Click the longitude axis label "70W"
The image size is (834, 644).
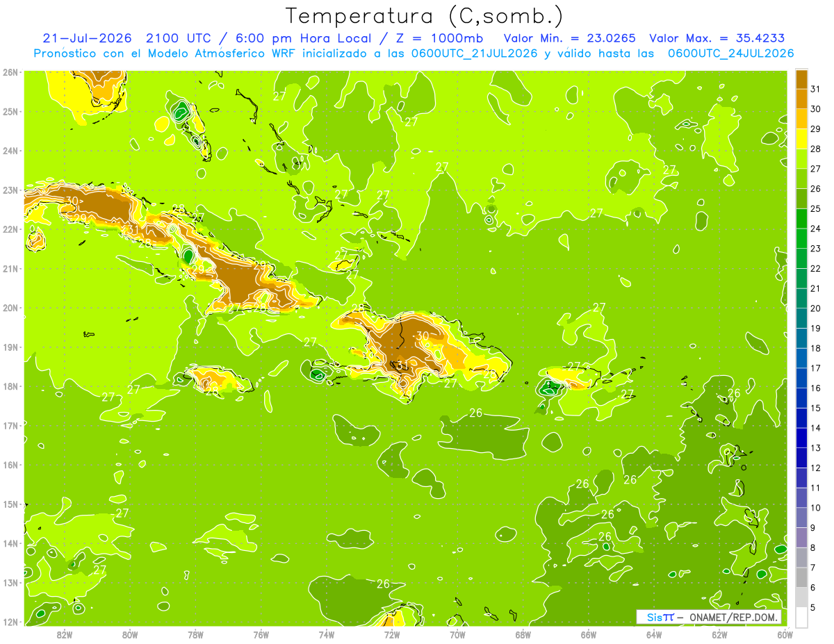457,634
